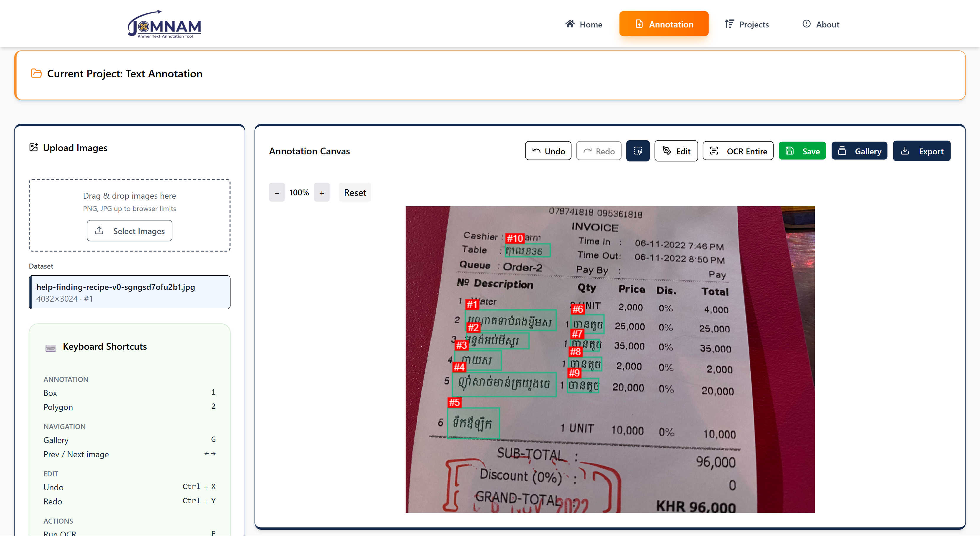The width and height of the screenshot is (980, 536).
Task: Zoom in with the plus button
Action: (321, 192)
